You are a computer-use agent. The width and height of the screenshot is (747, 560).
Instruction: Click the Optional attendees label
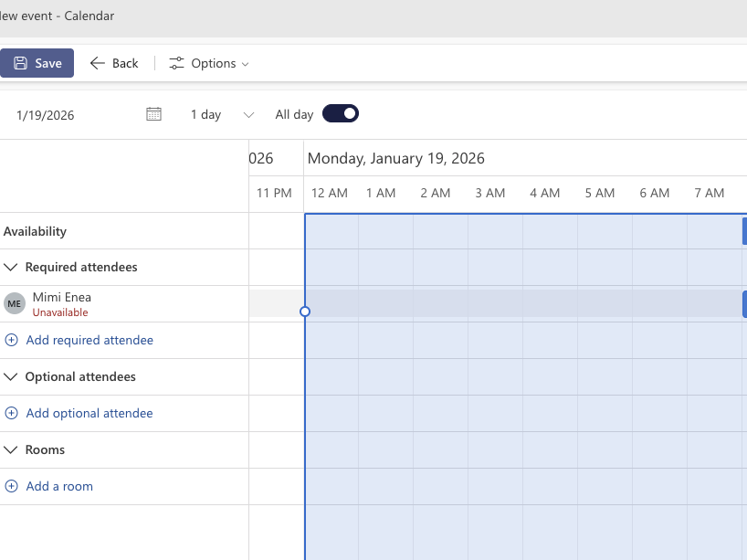(80, 376)
